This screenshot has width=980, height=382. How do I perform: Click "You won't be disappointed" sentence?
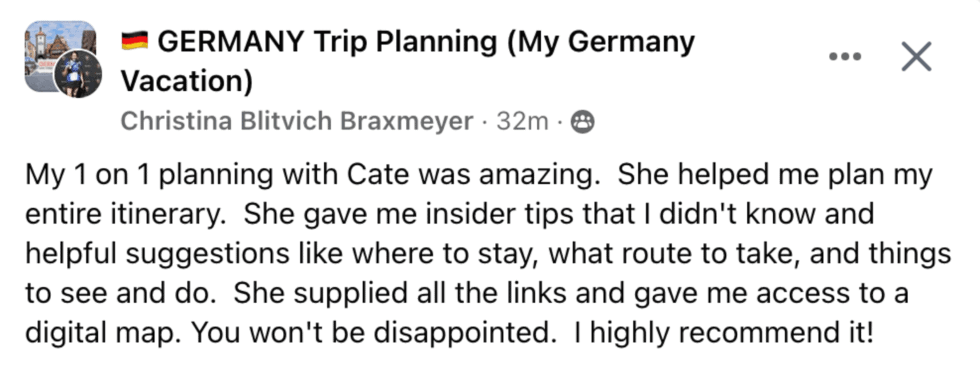tap(370, 332)
